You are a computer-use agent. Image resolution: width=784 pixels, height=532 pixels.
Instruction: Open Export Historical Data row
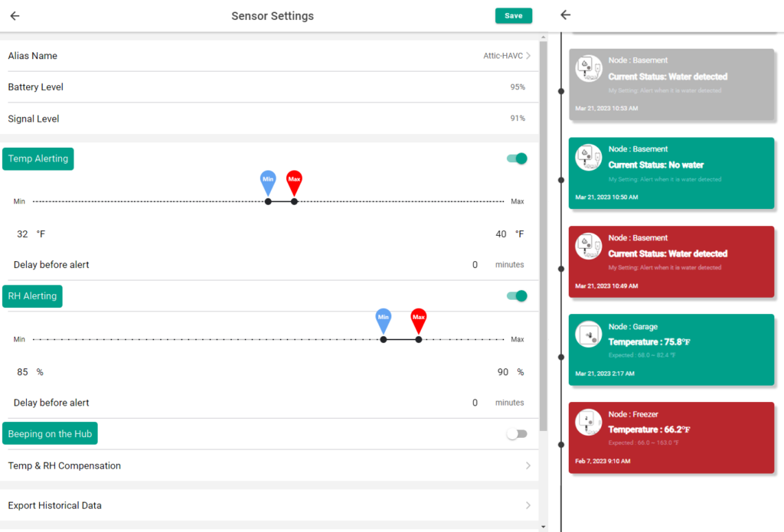tap(269, 505)
